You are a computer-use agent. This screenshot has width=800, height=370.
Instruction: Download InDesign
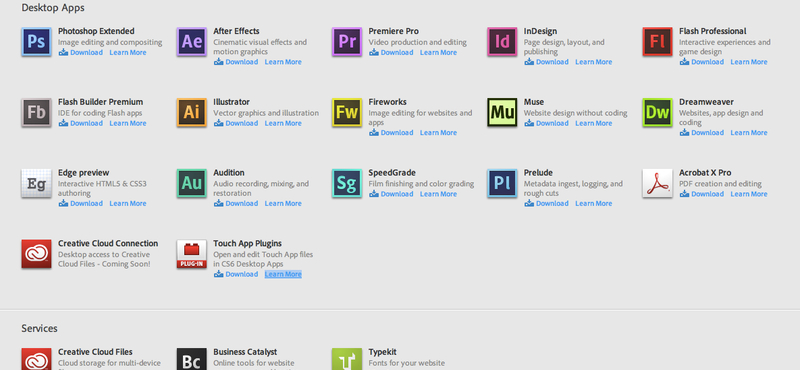(546, 62)
